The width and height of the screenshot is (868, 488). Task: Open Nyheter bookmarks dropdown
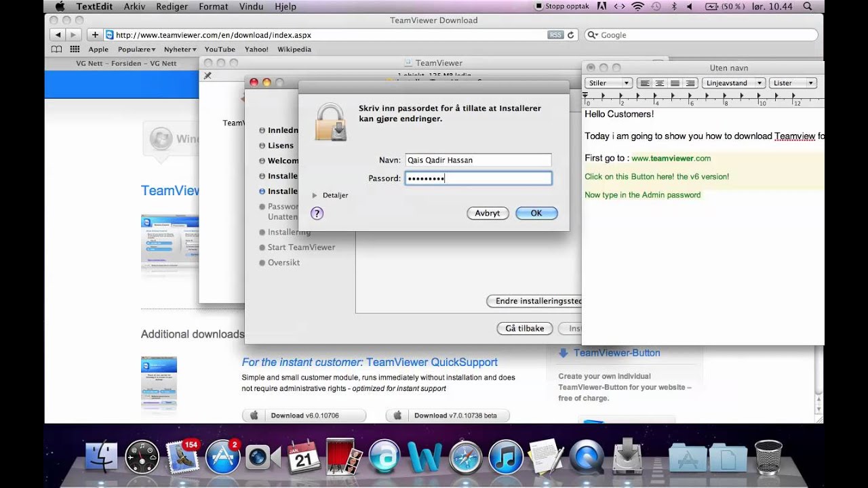180,49
